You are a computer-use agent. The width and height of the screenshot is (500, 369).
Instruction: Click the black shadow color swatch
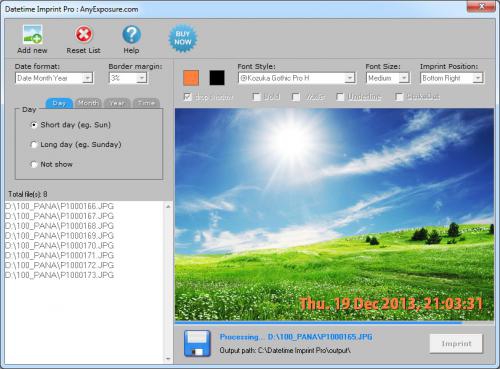tap(217, 78)
